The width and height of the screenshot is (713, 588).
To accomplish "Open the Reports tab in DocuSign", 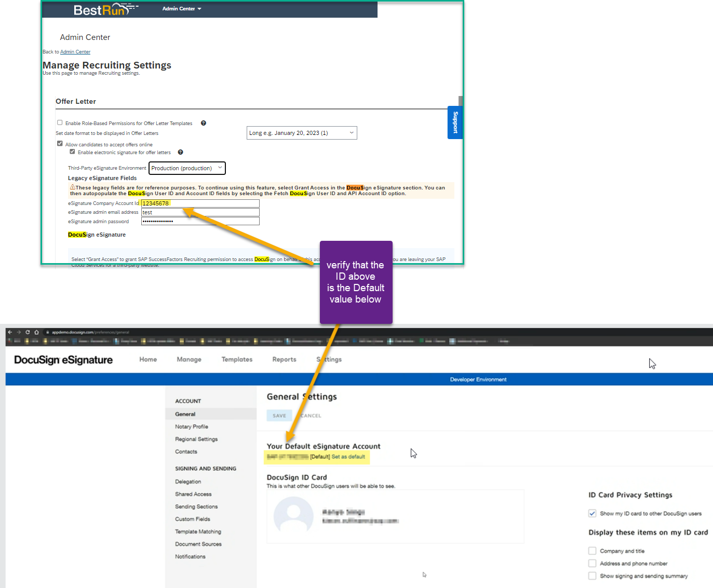I will tap(284, 359).
